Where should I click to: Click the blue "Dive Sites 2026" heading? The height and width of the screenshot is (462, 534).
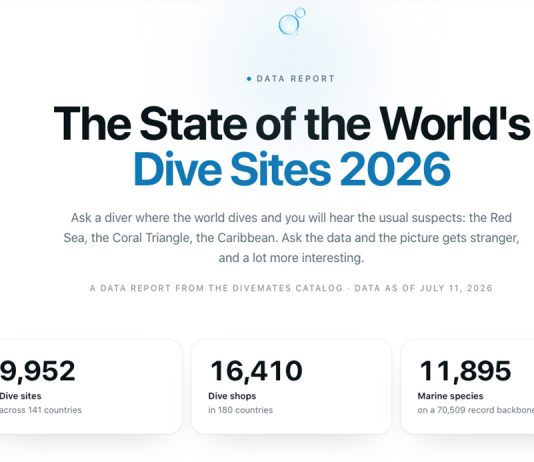[292, 169]
